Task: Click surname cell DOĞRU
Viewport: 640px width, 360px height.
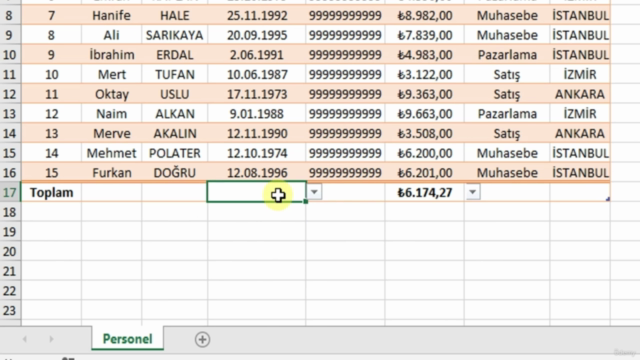Action: click(175, 173)
